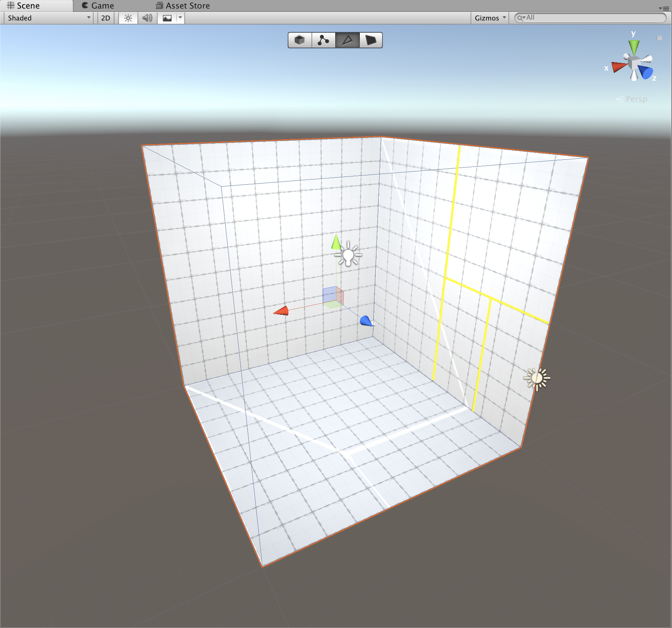Image resolution: width=672 pixels, height=628 pixels.
Task: Click green Y cone on orientation gizmo
Action: [634, 46]
